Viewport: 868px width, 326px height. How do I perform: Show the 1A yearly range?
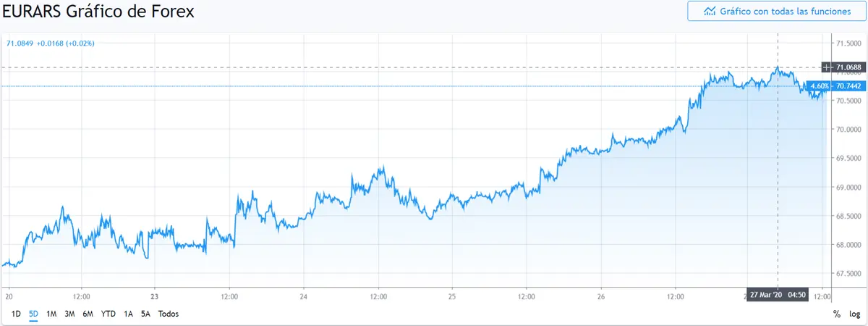point(128,314)
